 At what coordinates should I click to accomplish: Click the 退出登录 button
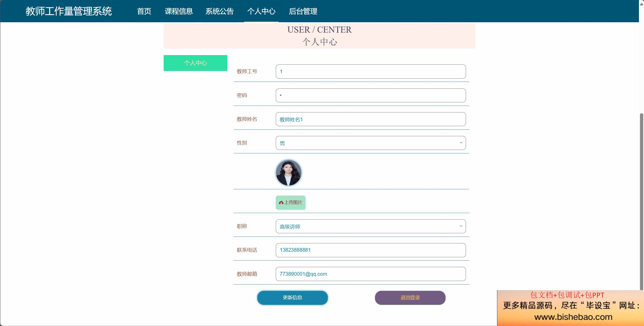(410, 298)
